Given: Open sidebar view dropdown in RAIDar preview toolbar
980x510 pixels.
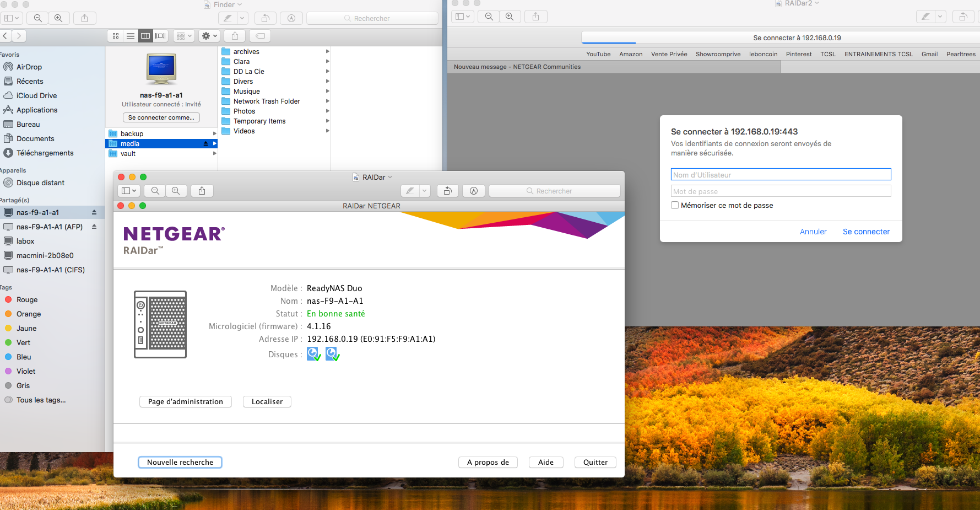Looking at the screenshot, I should pos(128,191).
